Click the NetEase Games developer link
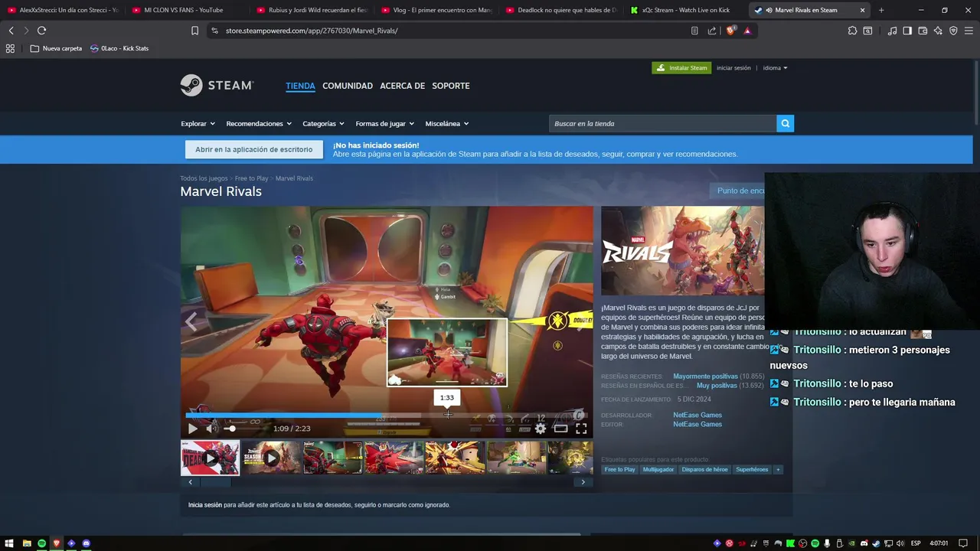Image resolution: width=980 pixels, height=551 pixels. pos(697,415)
